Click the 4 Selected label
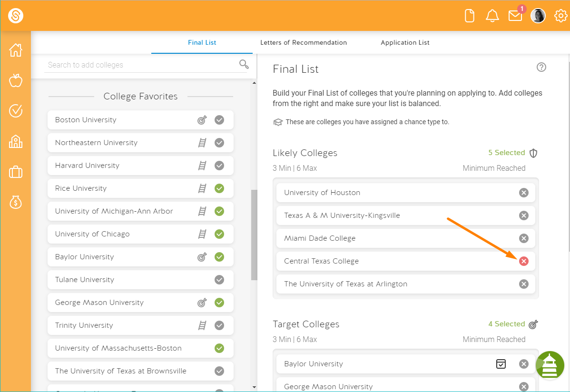The width and height of the screenshot is (570, 392). point(506,324)
